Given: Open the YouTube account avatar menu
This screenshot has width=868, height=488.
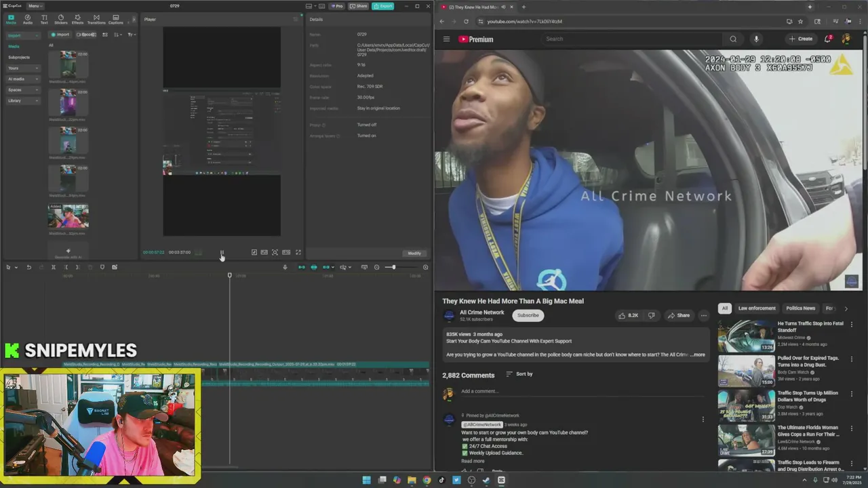Looking at the screenshot, I should pyautogui.click(x=846, y=39).
